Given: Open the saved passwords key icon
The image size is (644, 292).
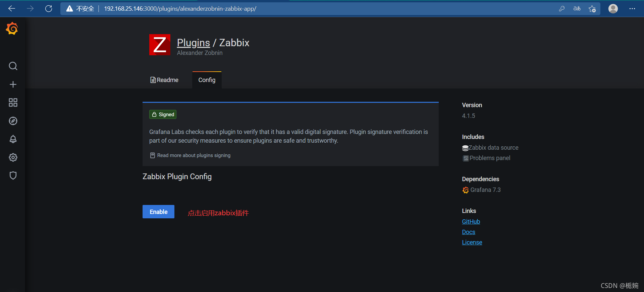Looking at the screenshot, I should tap(562, 9).
